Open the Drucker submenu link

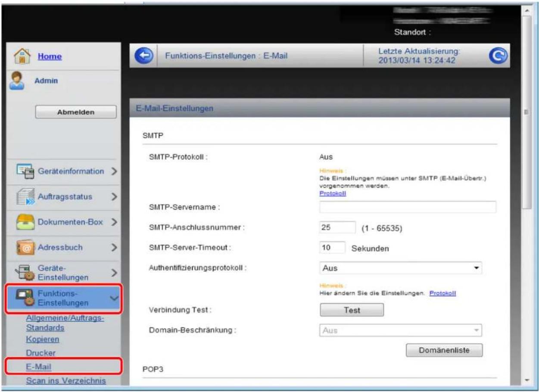coord(41,353)
